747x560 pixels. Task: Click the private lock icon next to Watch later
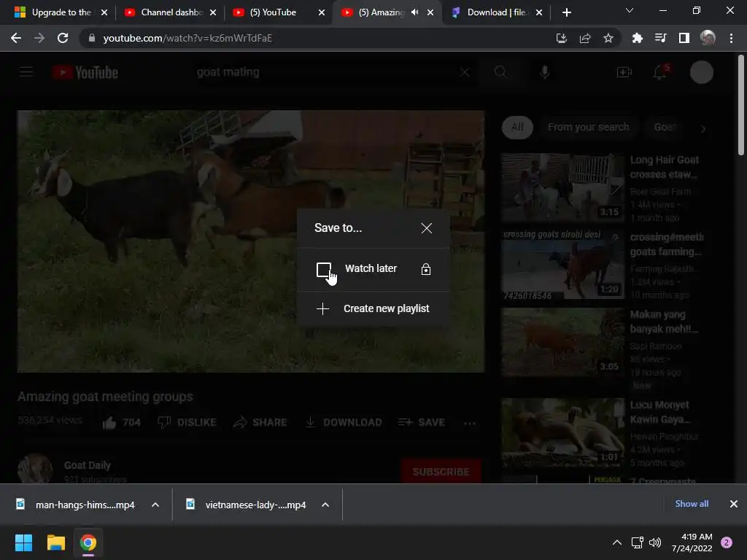pyautogui.click(x=426, y=270)
